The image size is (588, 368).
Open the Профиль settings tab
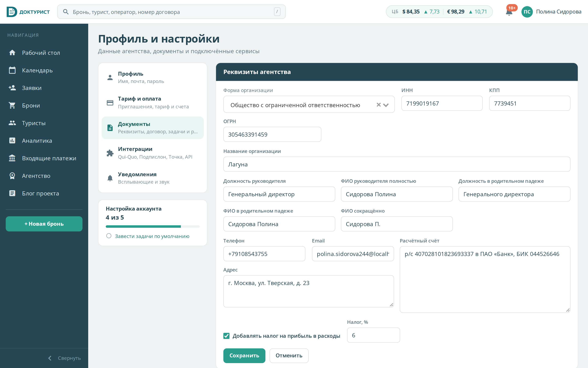(x=153, y=77)
